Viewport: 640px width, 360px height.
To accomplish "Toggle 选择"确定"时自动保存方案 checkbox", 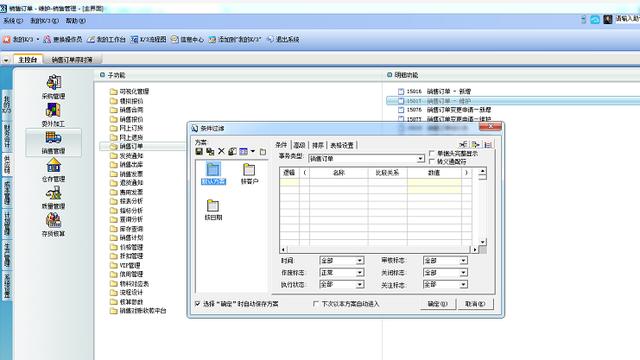I will point(198,304).
